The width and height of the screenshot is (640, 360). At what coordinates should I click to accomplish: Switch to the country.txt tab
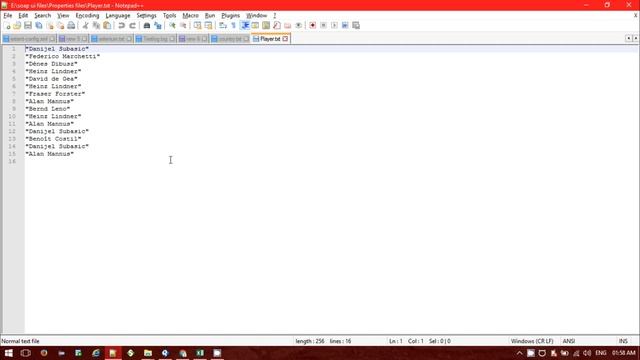pos(230,39)
